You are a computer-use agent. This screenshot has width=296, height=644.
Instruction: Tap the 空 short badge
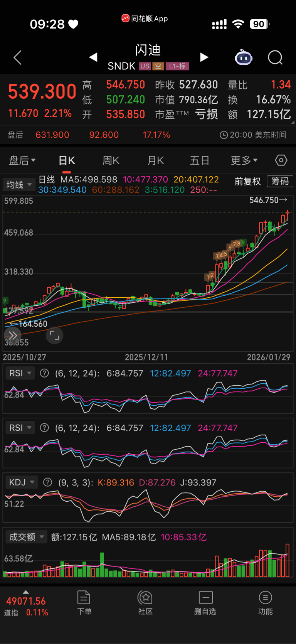pos(158,66)
